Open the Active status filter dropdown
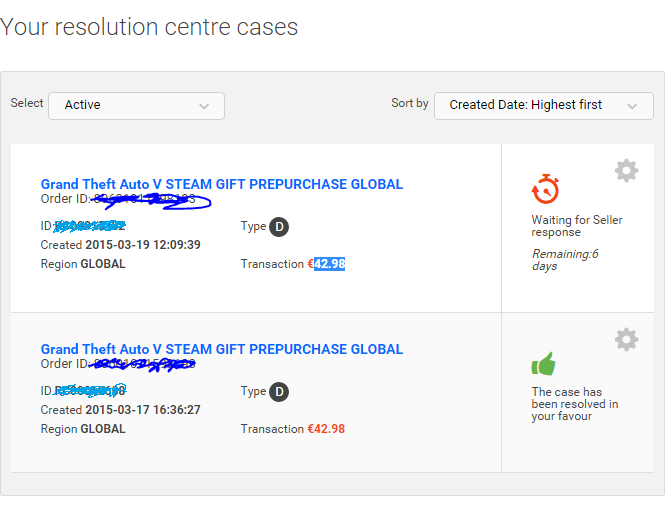The image size is (670, 508). coord(136,106)
